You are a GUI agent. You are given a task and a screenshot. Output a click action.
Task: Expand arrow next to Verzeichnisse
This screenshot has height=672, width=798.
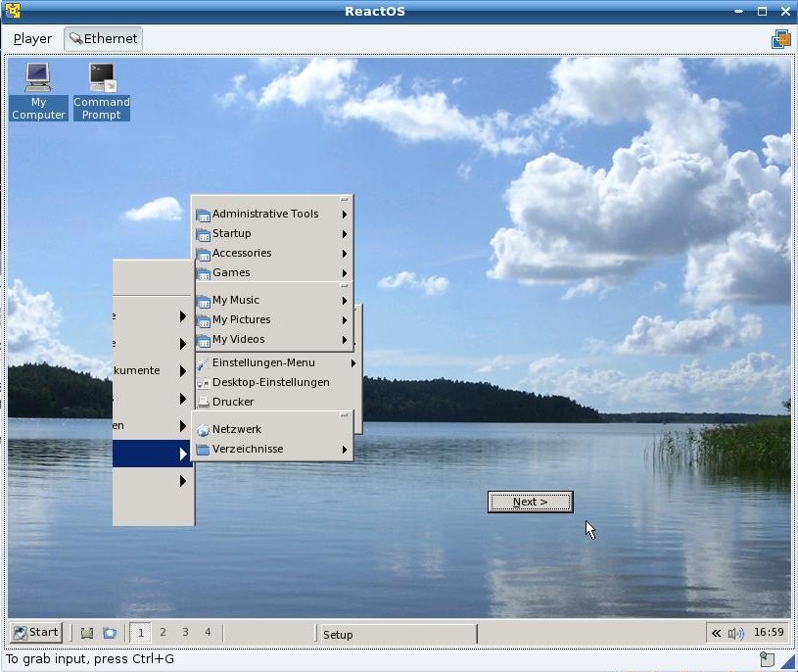(345, 450)
